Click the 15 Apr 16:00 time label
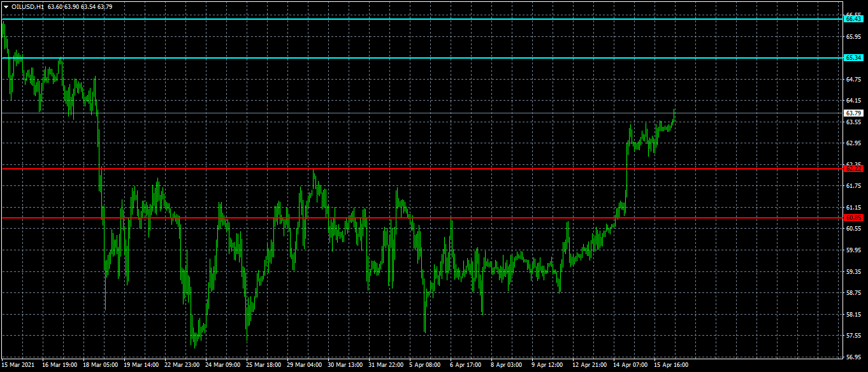 point(672,365)
